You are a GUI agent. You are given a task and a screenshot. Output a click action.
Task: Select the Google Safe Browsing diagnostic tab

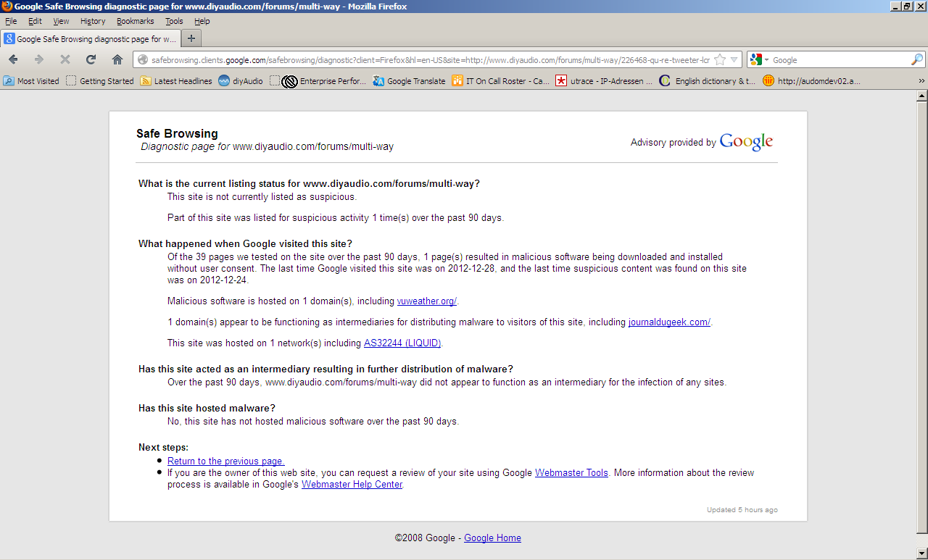tap(91, 39)
